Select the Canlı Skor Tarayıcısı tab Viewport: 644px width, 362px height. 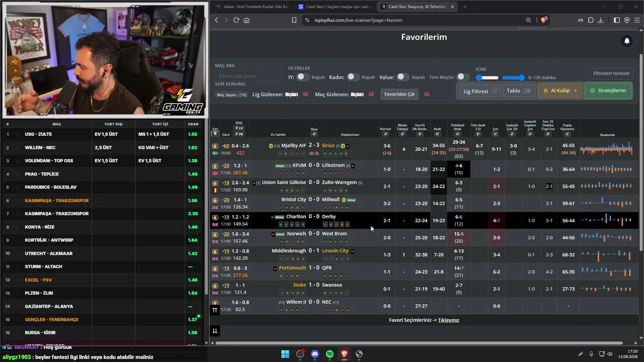[418, 7]
